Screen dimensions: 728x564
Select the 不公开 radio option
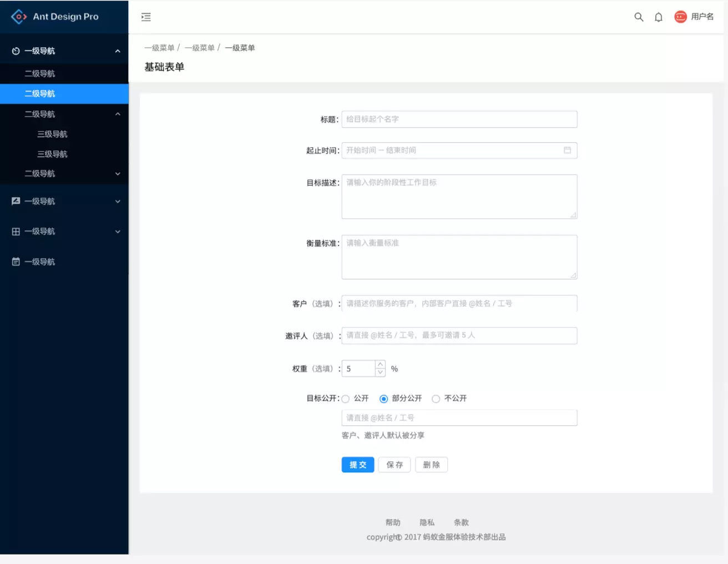(x=436, y=399)
